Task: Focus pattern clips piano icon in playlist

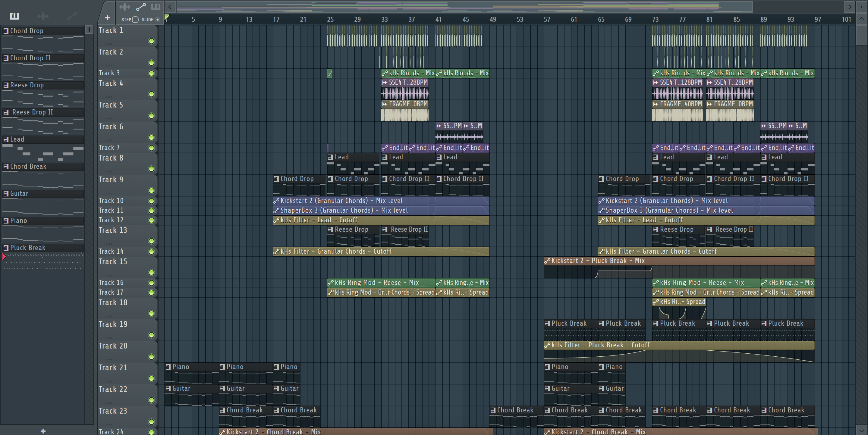Action: 156,7
